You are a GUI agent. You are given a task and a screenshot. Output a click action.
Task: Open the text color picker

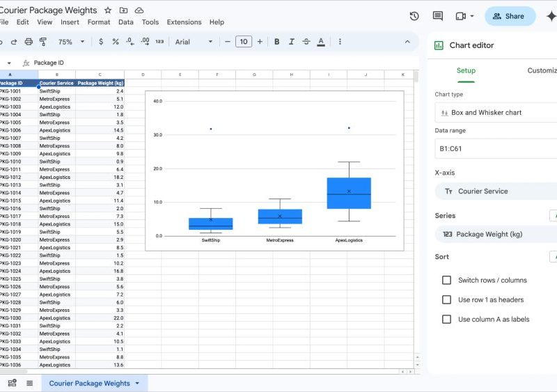tap(321, 42)
